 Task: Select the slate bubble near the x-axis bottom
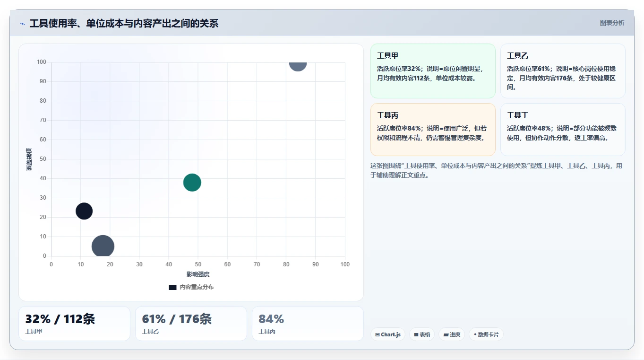coord(103,246)
